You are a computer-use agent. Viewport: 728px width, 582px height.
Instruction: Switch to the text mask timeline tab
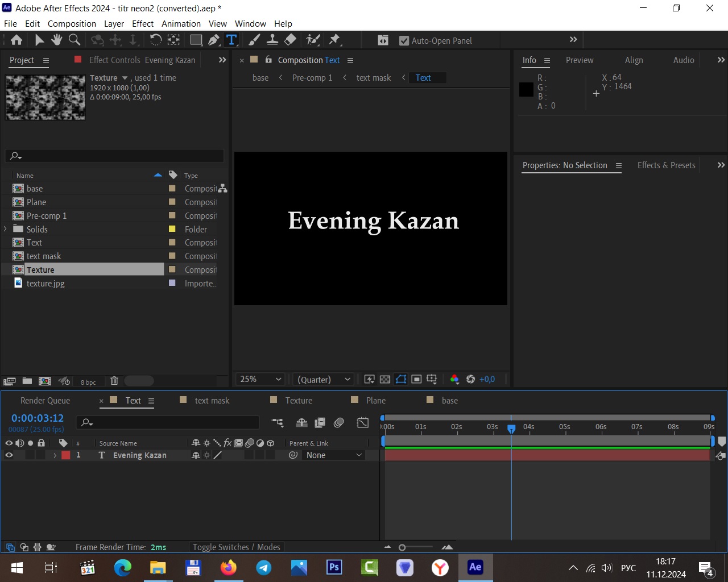[x=212, y=401]
